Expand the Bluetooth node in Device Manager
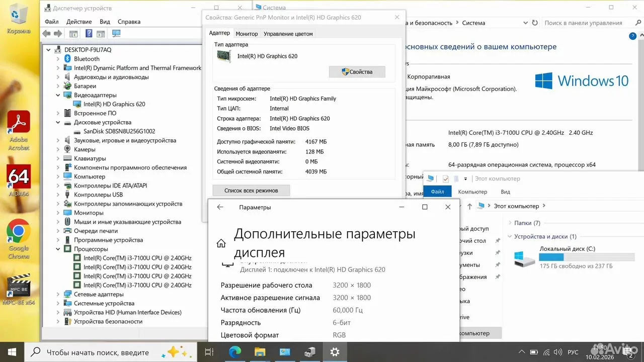This screenshot has height=362, width=644. point(58,59)
